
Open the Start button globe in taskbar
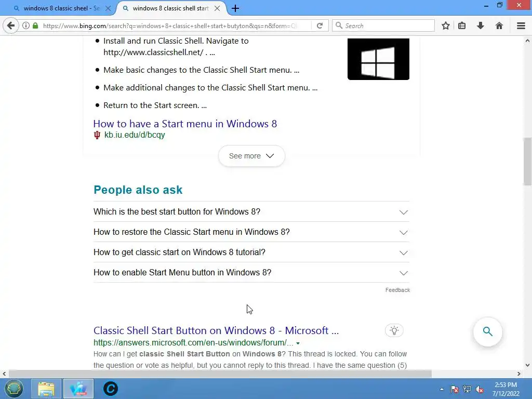(14, 389)
